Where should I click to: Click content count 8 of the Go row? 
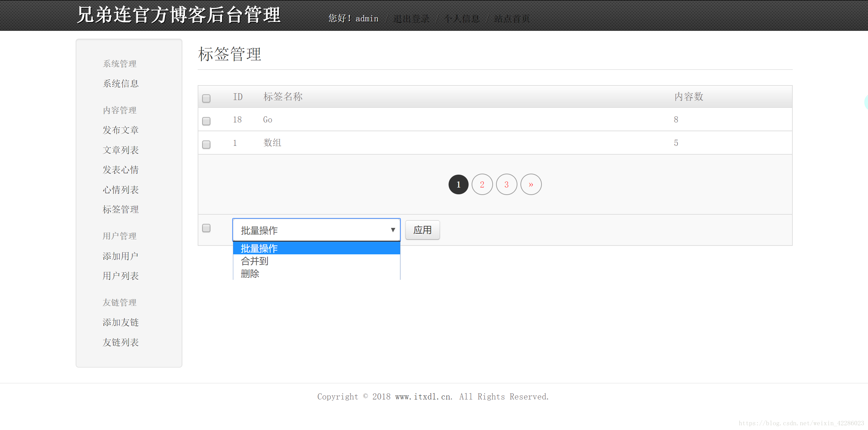[x=676, y=120]
